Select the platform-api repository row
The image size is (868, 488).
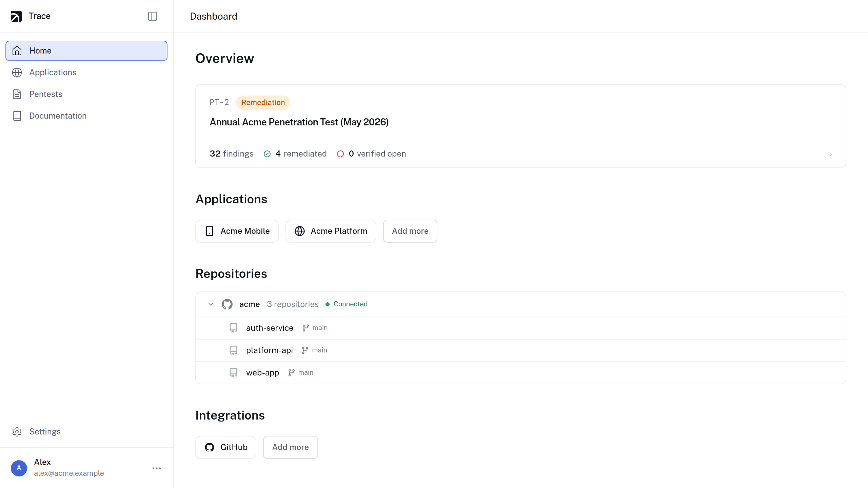click(x=521, y=350)
